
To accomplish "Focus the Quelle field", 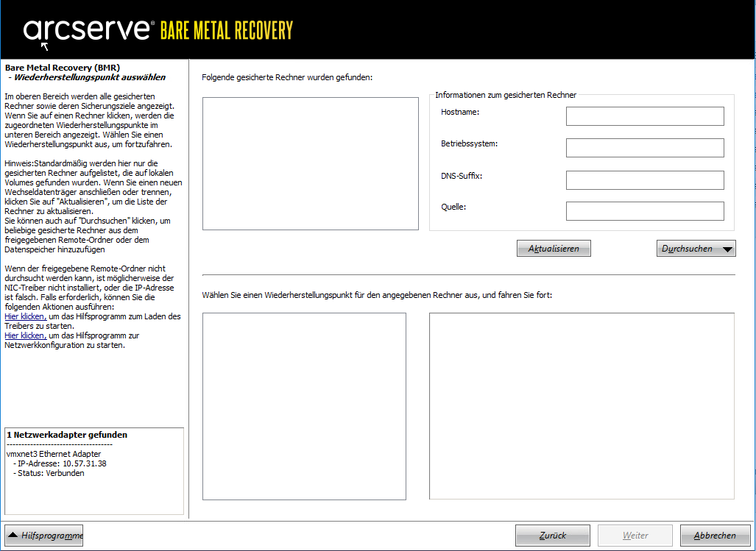I will click(645, 211).
